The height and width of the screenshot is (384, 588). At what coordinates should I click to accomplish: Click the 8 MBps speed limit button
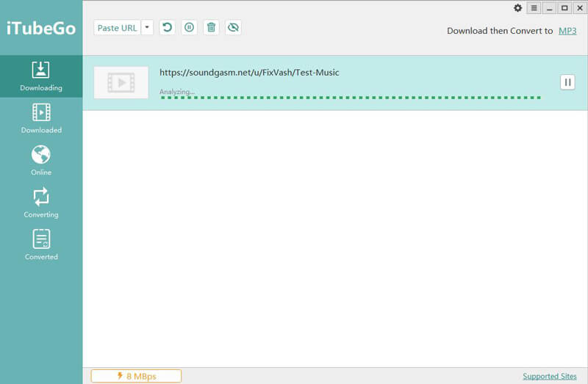coord(136,376)
